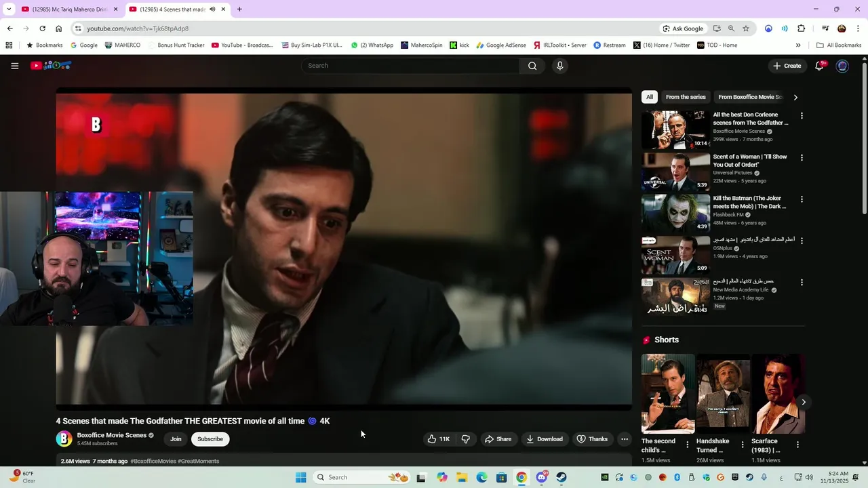Image resolution: width=868 pixels, height=488 pixels.
Task: Click the YouTube logo home icon
Action: pyautogui.click(x=51, y=66)
